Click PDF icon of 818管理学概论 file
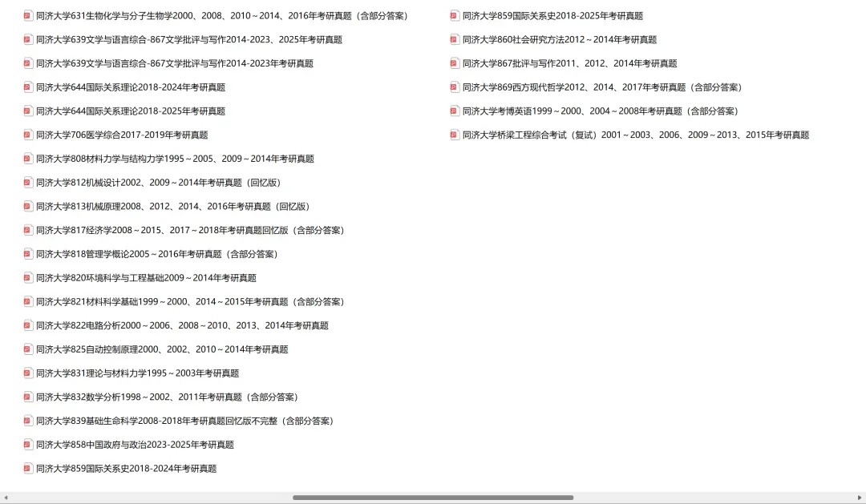Image resolution: width=866 pixels, height=504 pixels. click(x=28, y=254)
